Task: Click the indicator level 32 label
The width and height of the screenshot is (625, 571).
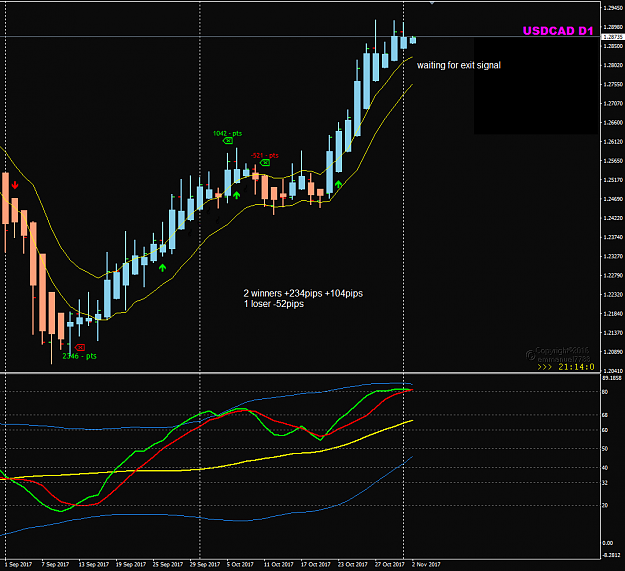Action: tap(605, 483)
